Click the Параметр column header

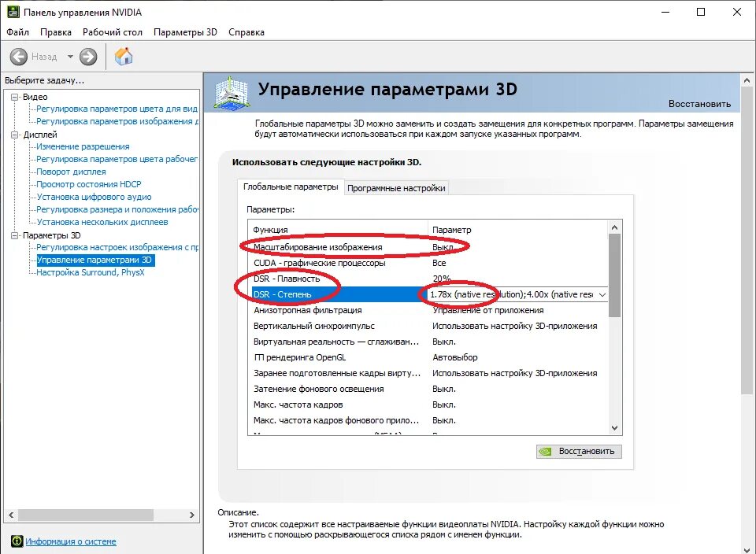click(x=517, y=230)
